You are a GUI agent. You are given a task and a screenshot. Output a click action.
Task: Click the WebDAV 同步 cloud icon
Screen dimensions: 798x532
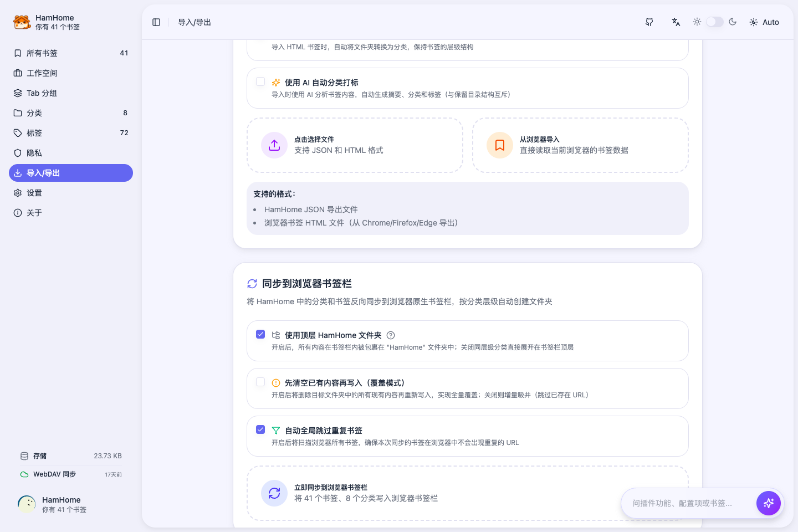[x=24, y=474]
